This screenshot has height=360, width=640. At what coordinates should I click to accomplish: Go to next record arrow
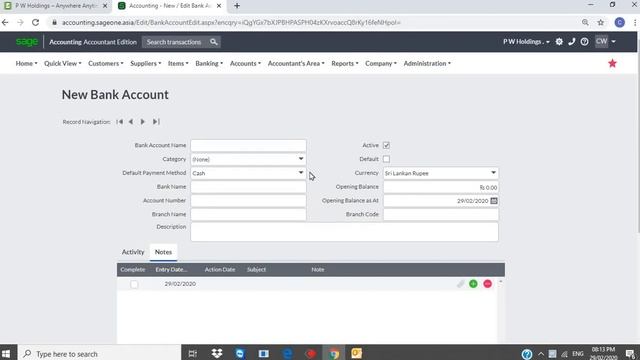[142, 122]
